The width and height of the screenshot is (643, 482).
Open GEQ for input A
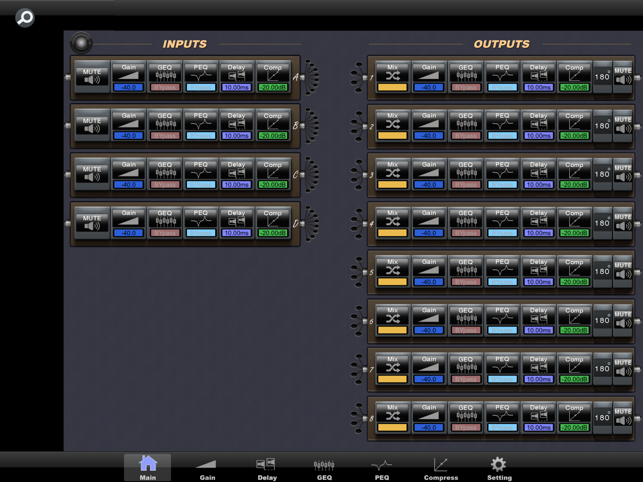pos(164,76)
